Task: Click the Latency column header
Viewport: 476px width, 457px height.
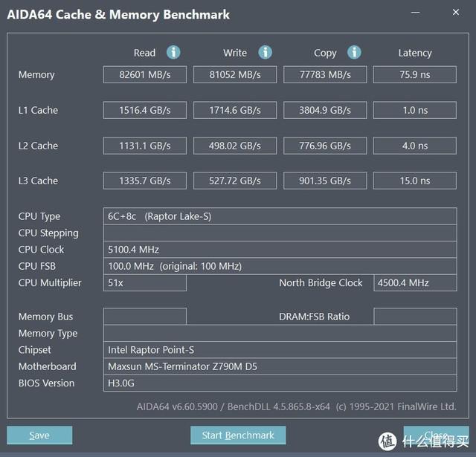Action: pyautogui.click(x=415, y=53)
